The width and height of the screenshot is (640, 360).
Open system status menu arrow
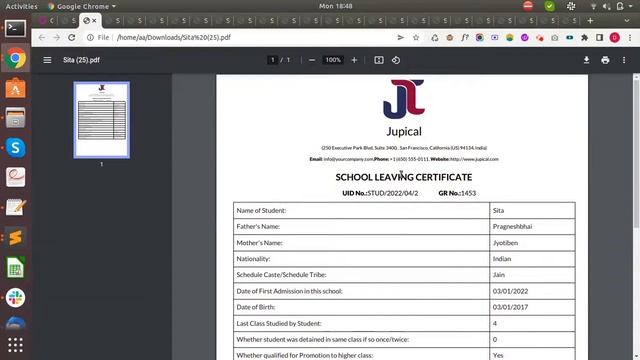631,6
